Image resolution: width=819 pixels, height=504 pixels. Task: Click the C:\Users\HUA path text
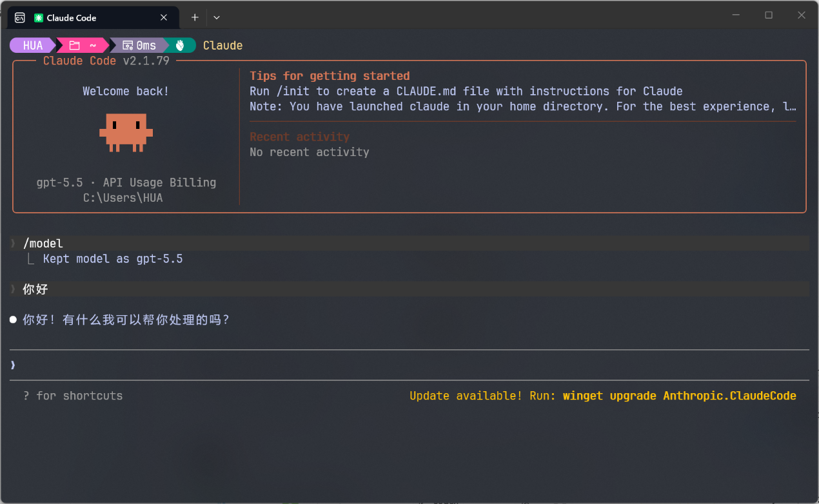coord(123,198)
